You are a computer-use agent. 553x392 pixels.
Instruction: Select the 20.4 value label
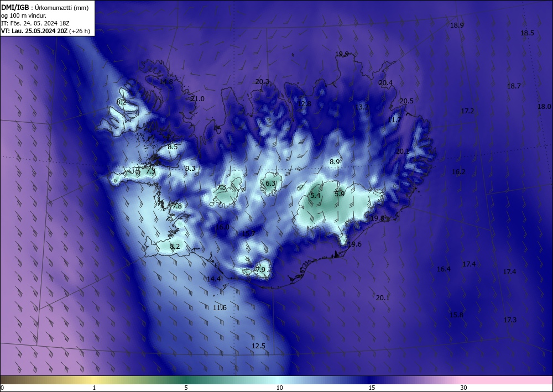pos(385,83)
